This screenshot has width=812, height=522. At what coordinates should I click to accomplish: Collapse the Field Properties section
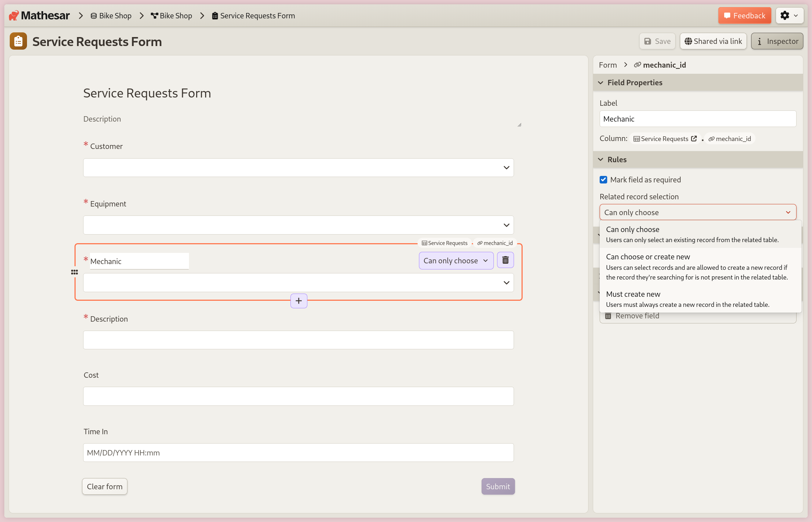[x=600, y=82]
